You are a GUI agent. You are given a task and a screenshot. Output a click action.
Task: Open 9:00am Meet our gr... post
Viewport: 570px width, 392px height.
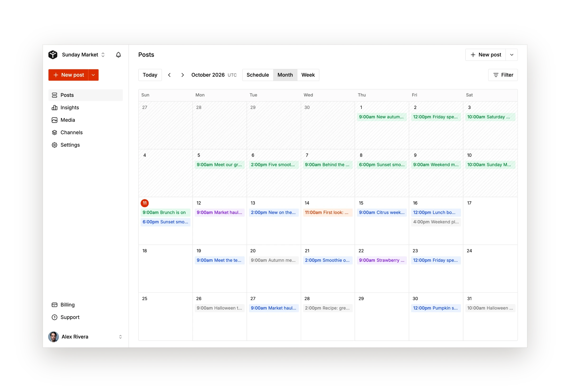coord(219,165)
